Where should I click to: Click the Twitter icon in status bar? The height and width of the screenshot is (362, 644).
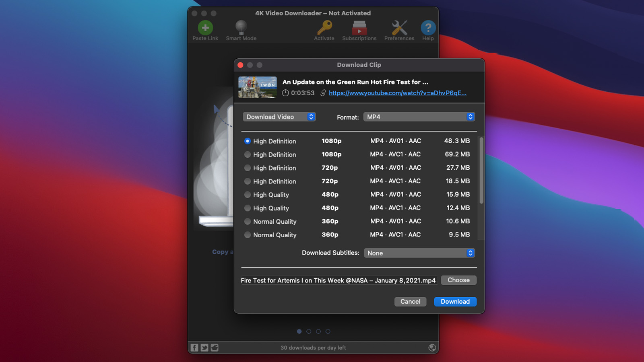pyautogui.click(x=204, y=348)
